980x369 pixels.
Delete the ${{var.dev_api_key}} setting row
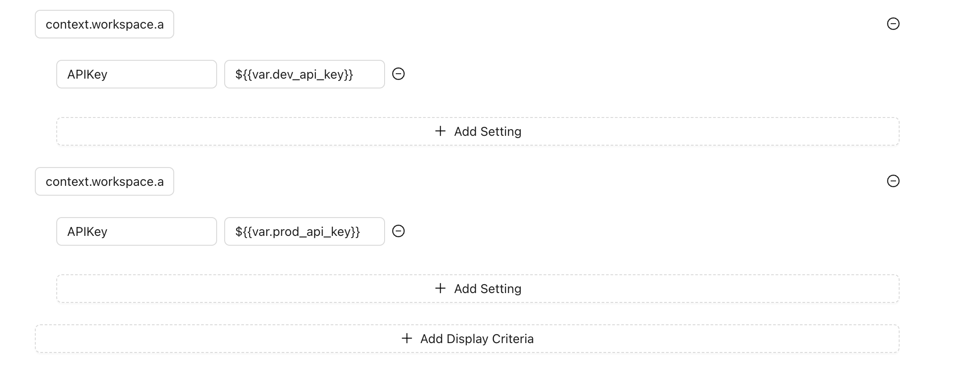tap(398, 74)
